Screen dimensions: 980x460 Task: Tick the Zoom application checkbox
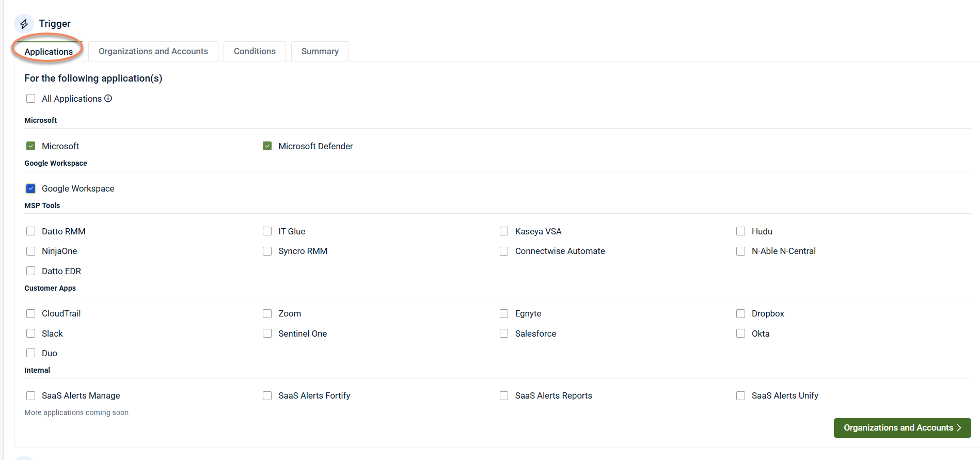(267, 314)
